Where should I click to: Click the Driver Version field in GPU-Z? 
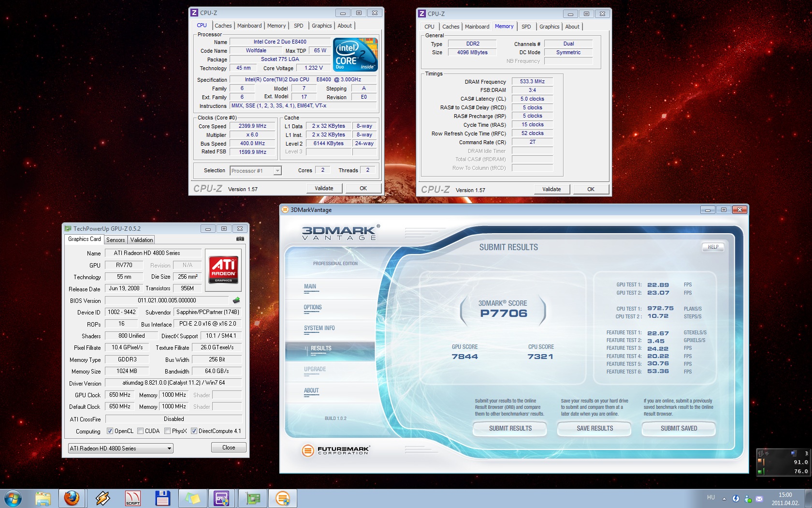tap(174, 383)
